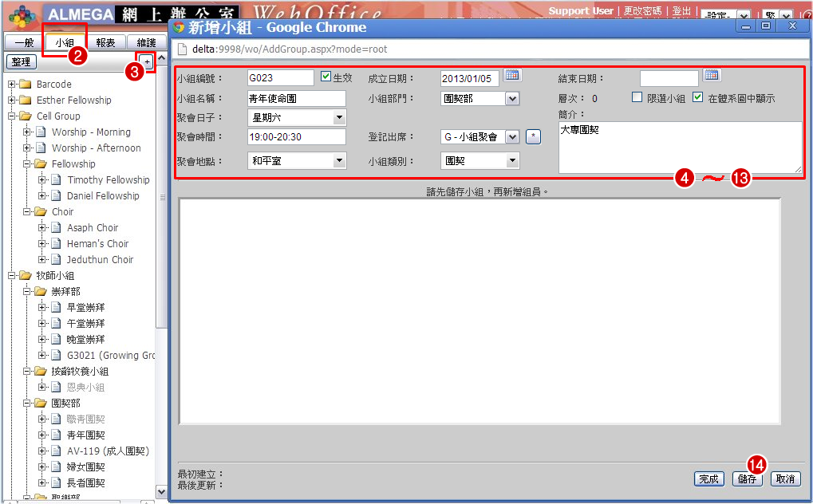Click the plus icon to add group

pyautogui.click(x=147, y=61)
